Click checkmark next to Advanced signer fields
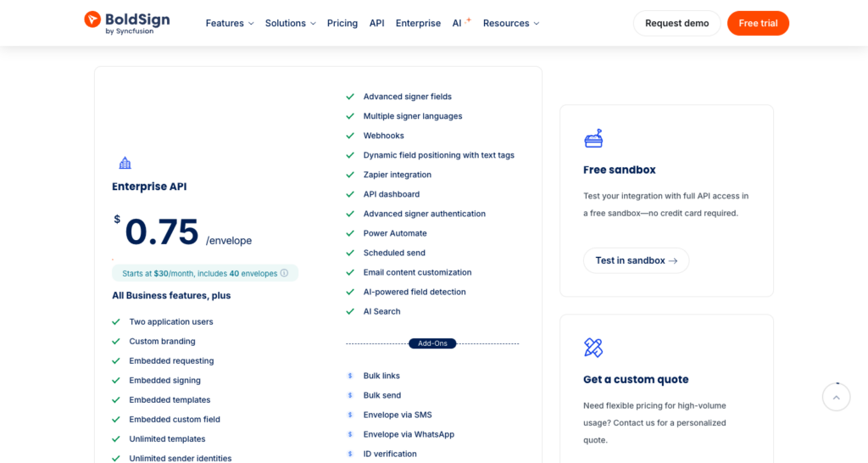The height and width of the screenshot is (463, 868). 350,97
